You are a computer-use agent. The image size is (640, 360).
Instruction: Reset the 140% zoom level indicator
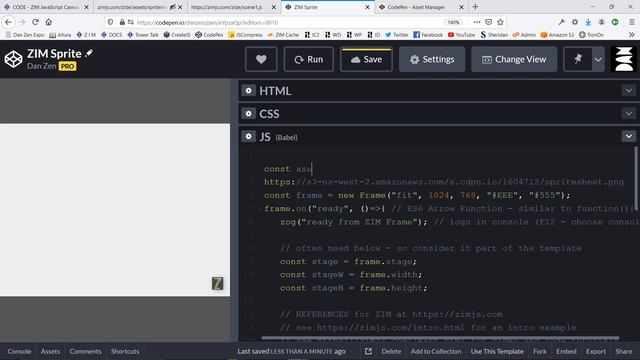click(x=453, y=22)
